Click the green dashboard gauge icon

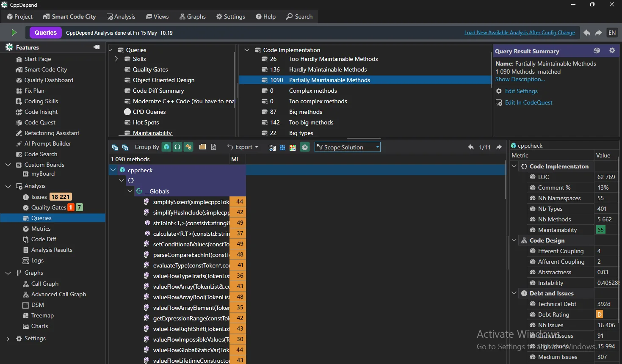305,147
